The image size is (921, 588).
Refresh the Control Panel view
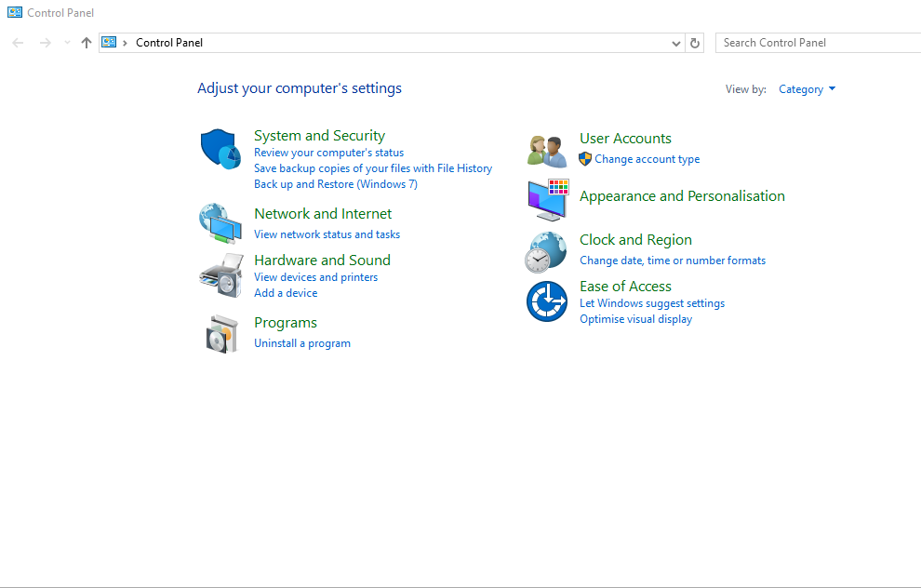[x=695, y=43]
